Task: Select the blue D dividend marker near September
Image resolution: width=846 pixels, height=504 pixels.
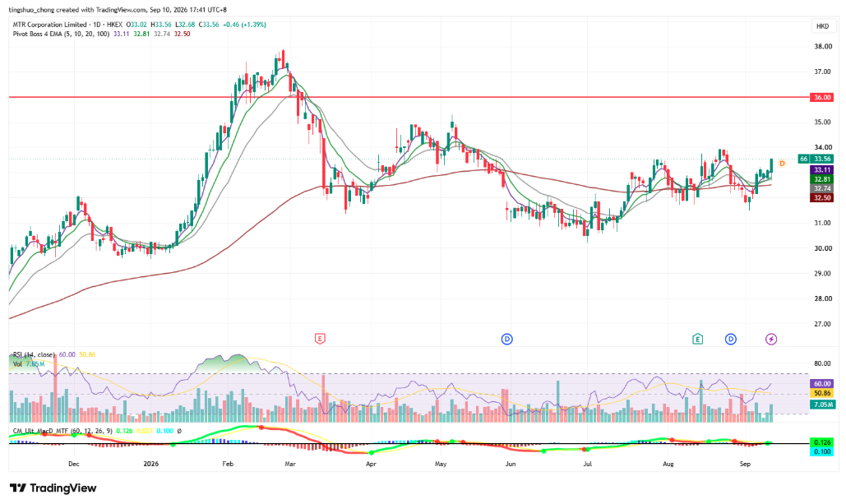Action: coord(731,339)
